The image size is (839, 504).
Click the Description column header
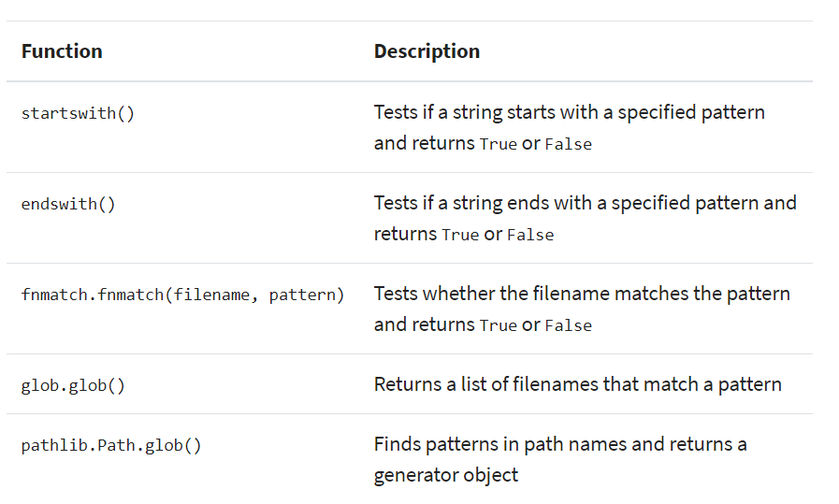pos(427,51)
